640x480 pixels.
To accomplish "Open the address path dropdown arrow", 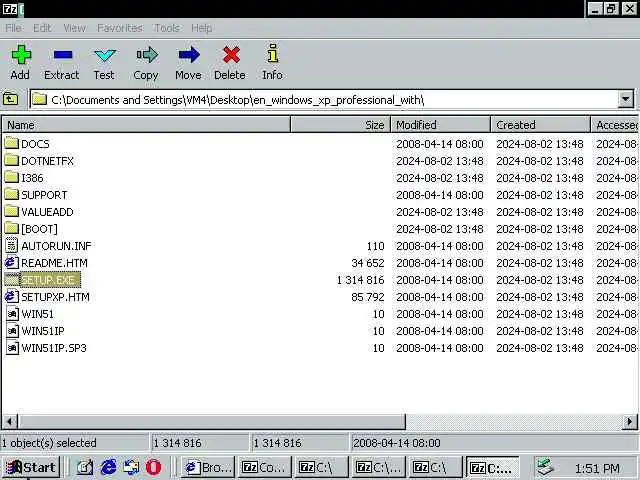I will click(626, 99).
